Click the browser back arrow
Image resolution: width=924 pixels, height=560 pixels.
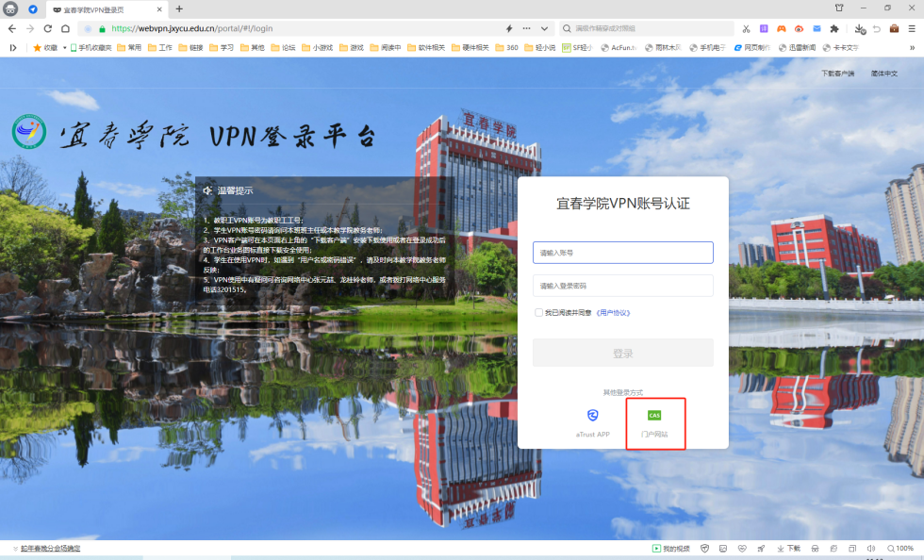(x=12, y=28)
